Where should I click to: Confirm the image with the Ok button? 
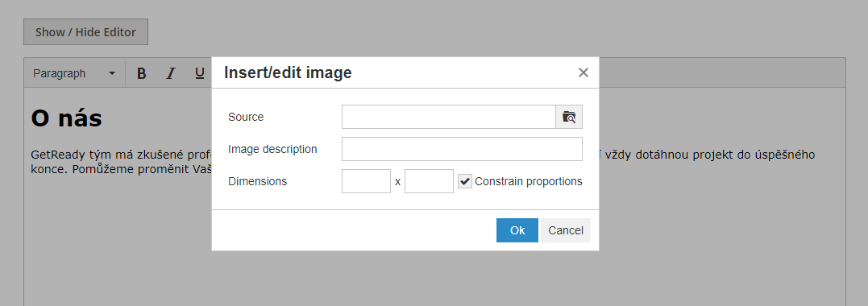[517, 230]
